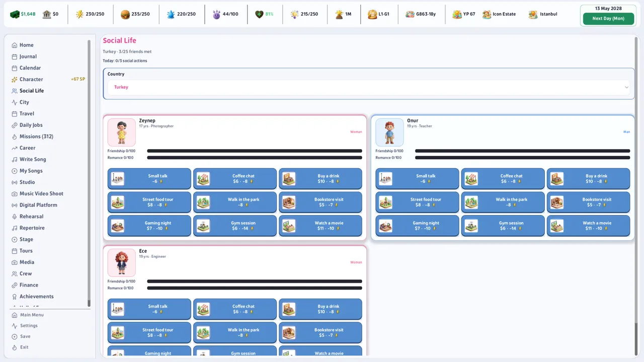Image resolution: width=644 pixels, height=362 pixels.
Task: Click the cash money icon in top bar
Action: (15, 14)
